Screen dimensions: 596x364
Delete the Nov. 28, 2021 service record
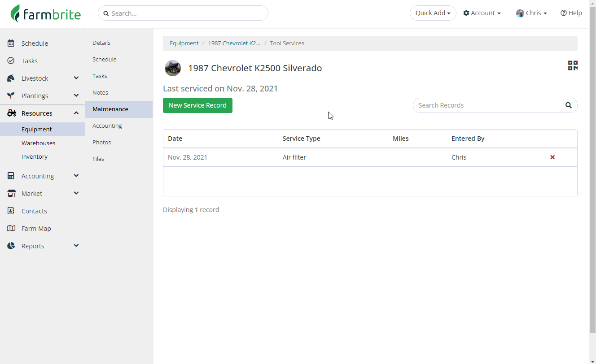tap(552, 157)
